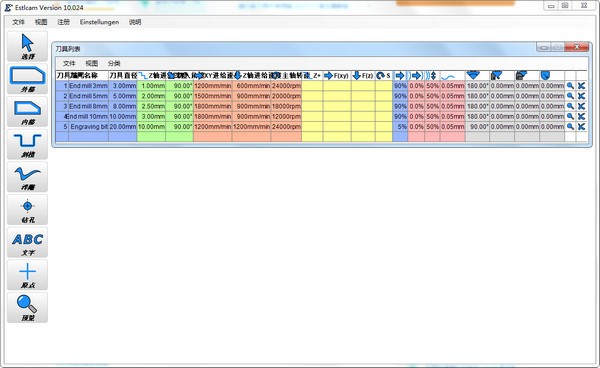Viewport: 600px width, 368px height.
Task: Select depth cell '10.00mm' in Engraving bit row
Action: tap(151, 127)
